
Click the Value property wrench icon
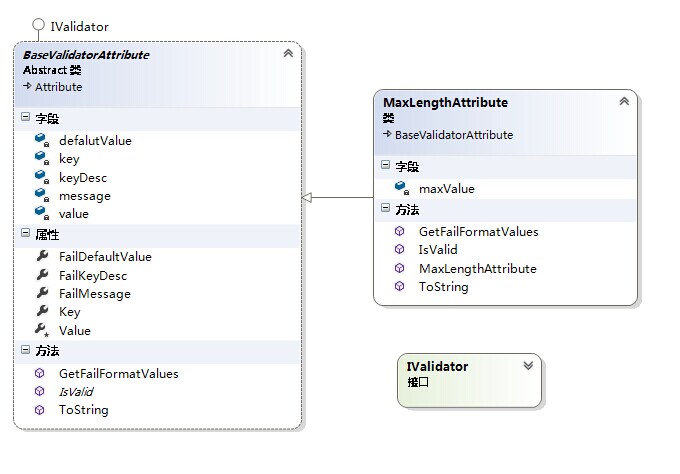point(42,330)
